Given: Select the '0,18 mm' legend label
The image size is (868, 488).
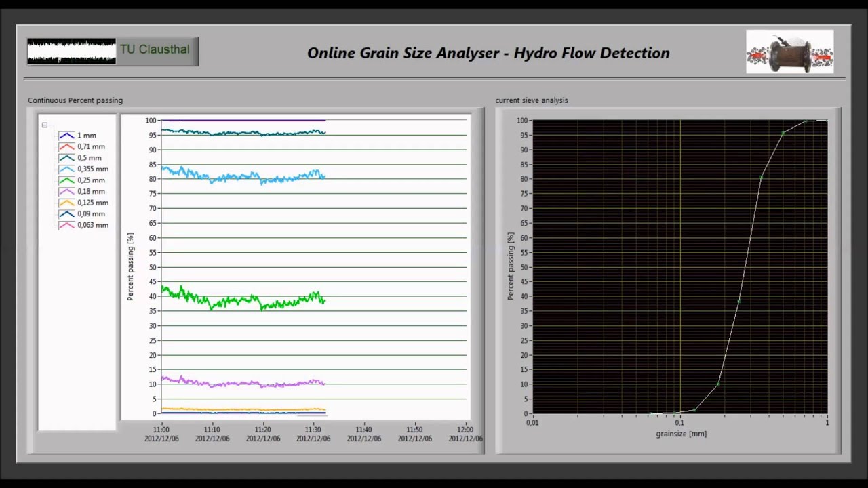Looking at the screenshot, I should (x=91, y=192).
